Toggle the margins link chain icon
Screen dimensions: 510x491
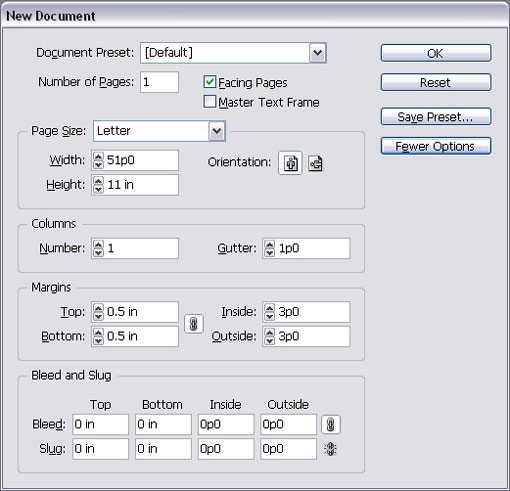(194, 324)
